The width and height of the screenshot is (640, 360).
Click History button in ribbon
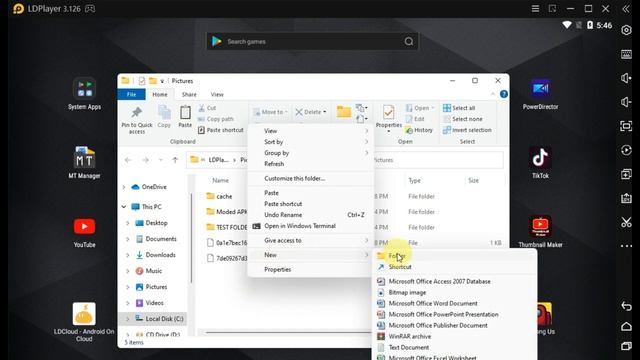click(419, 130)
